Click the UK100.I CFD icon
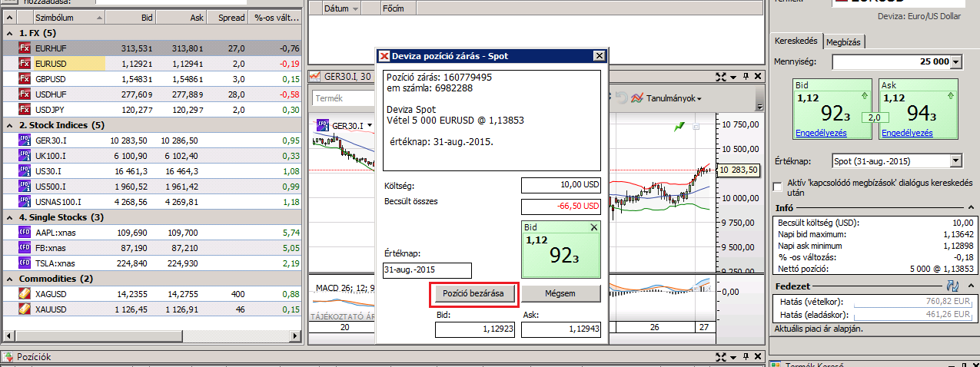Viewport: 980px width, 367px height. point(24,156)
